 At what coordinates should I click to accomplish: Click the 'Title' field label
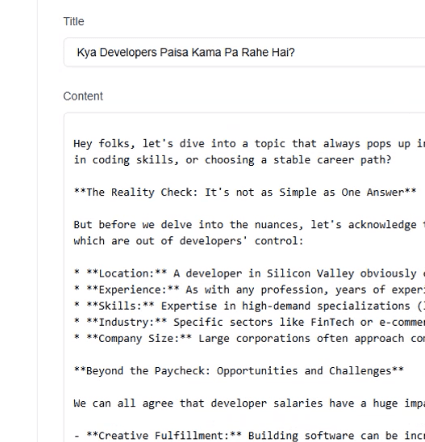click(x=74, y=21)
